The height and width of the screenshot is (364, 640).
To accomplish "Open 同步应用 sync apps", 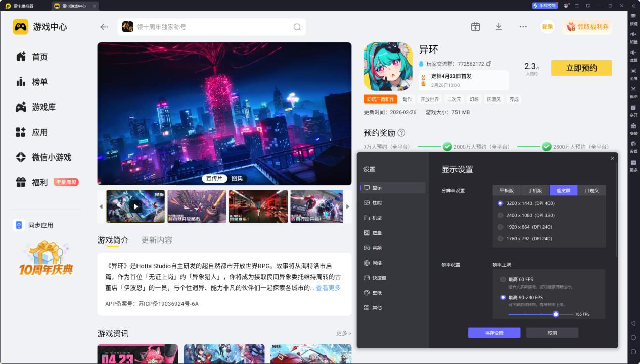I will click(x=33, y=225).
